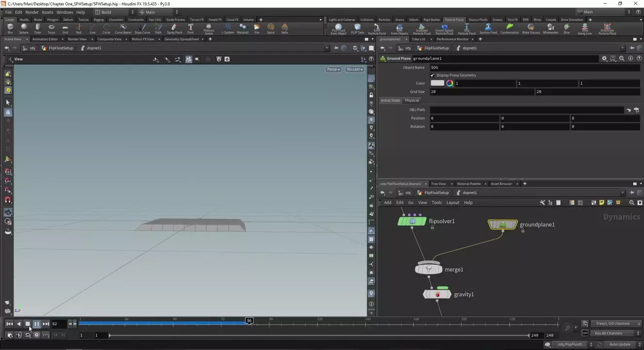Jump to the first frame
Viewport: 644px width, 350px height.
(9, 324)
